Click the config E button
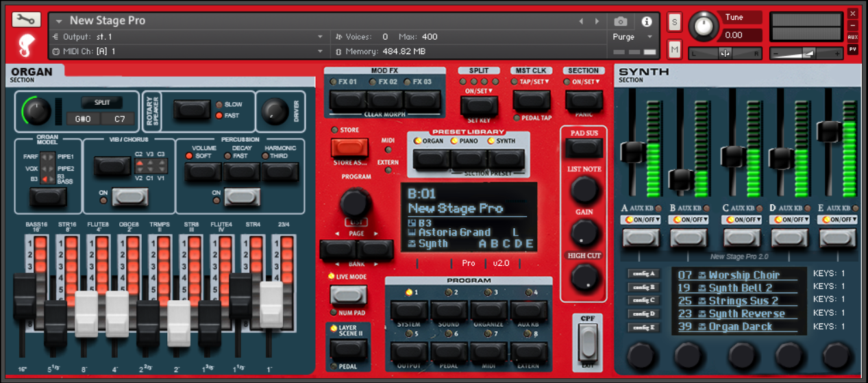 (x=643, y=328)
